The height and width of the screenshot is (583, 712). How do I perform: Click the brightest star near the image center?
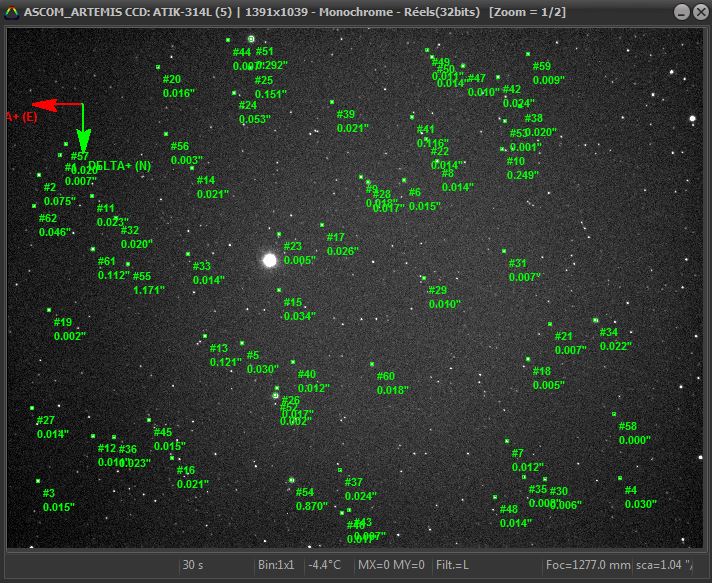pos(269,260)
